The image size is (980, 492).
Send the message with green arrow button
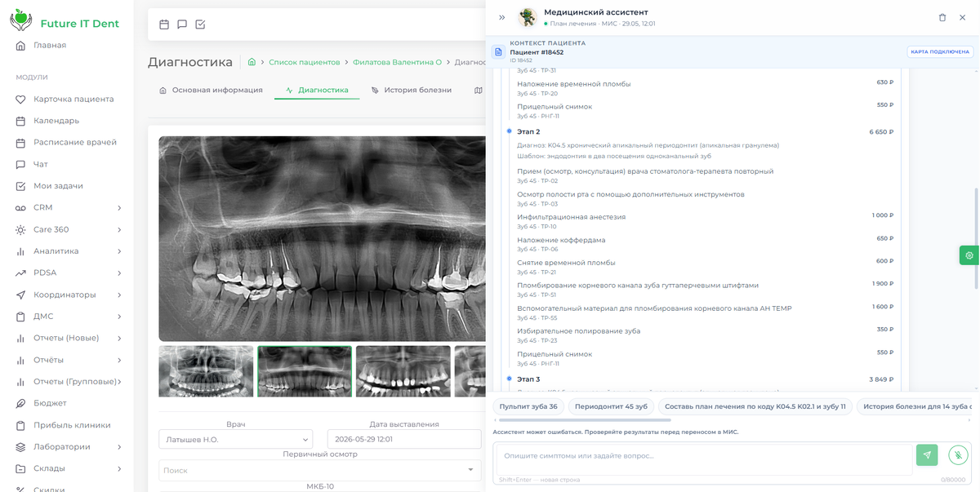(927, 455)
